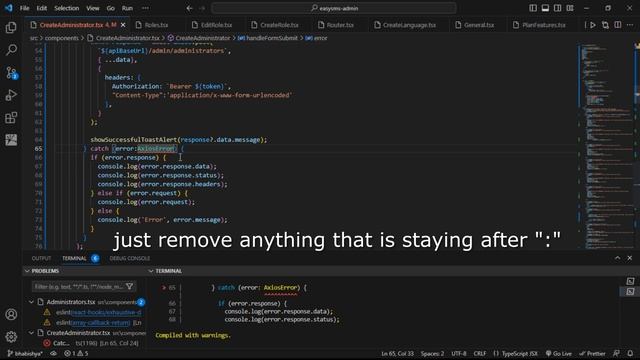Split the editor to the right
640x360 pixels.
(618, 25)
